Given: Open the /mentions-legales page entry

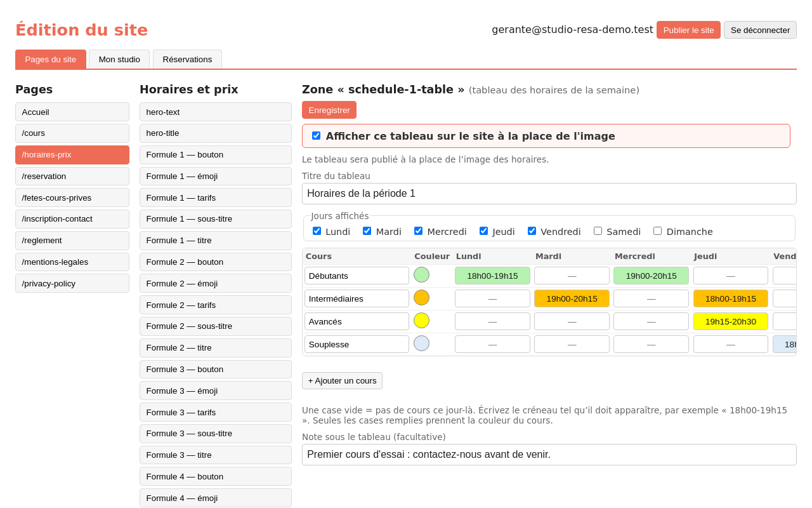Looking at the screenshot, I should pyautogui.click(x=72, y=262).
